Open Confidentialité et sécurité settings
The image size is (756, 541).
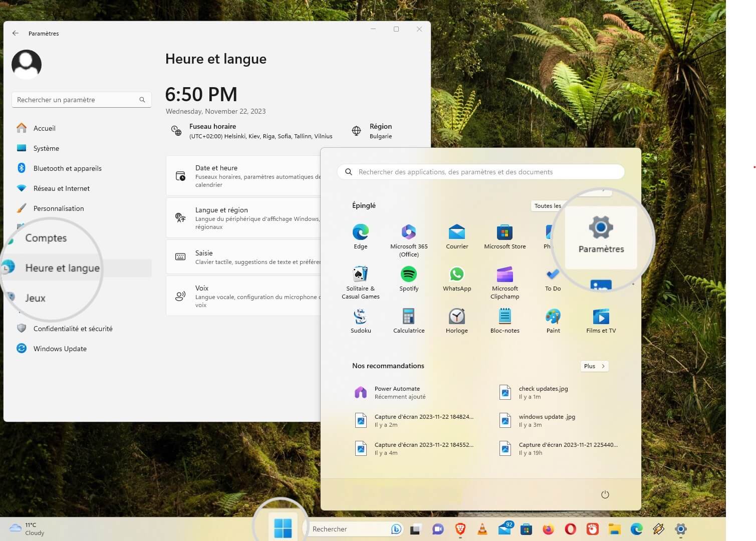coord(83,329)
